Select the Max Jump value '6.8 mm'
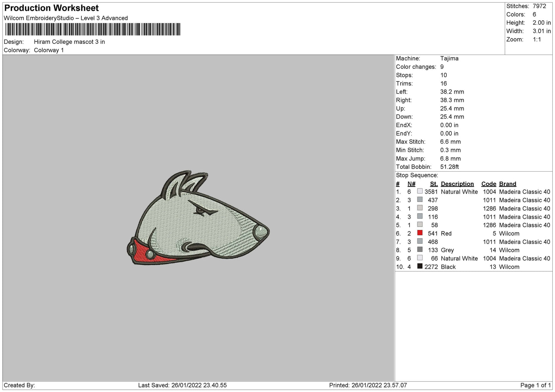Viewport: 555px width, 392px height. 451,159
